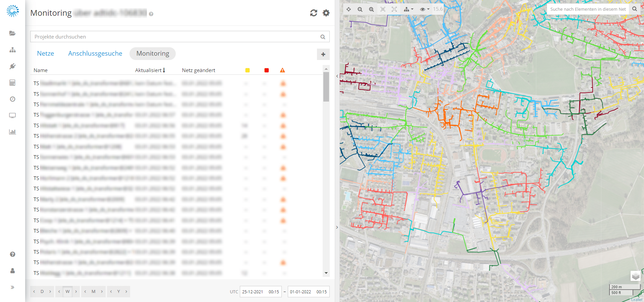This screenshot has height=302, width=644.
Task: Click the crosshair center-map icon
Action: (x=348, y=9)
